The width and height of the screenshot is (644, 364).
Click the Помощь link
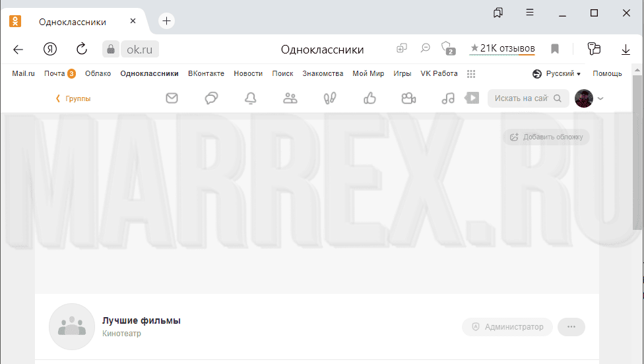click(x=607, y=73)
